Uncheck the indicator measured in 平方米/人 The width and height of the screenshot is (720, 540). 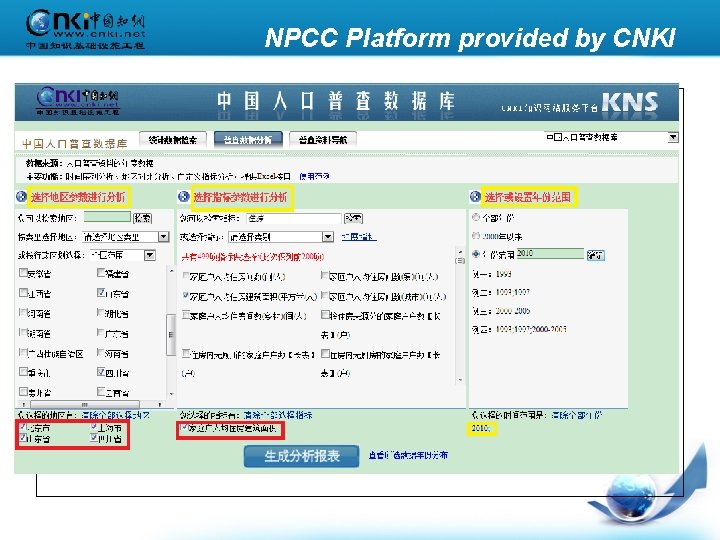[x=186, y=296]
